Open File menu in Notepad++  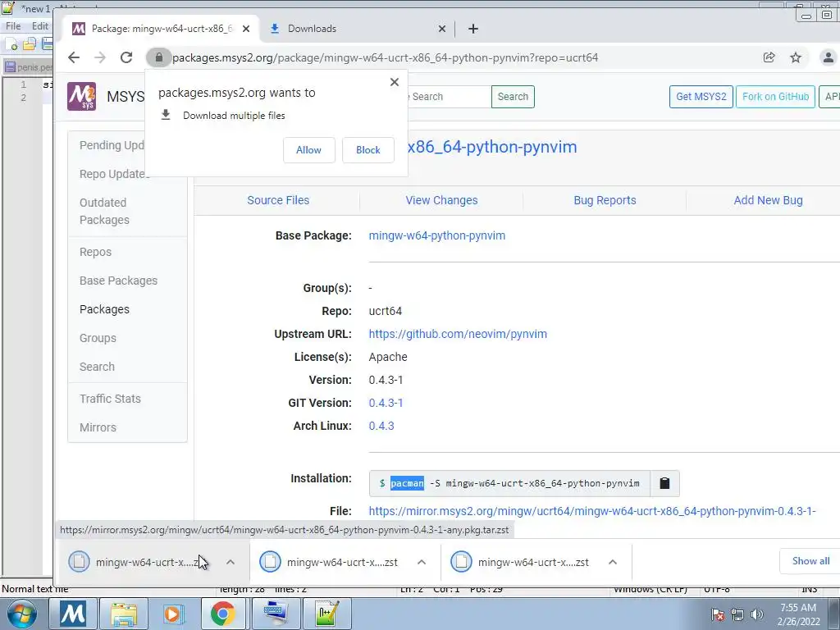pos(13,25)
